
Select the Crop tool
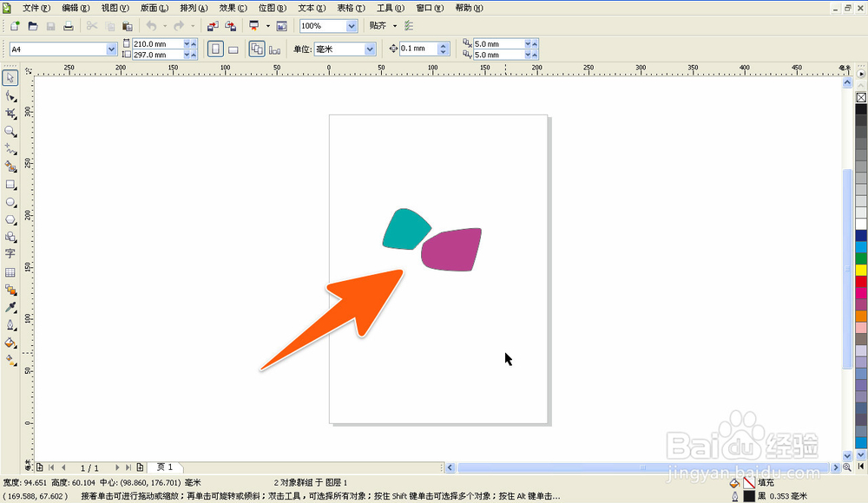click(10, 114)
